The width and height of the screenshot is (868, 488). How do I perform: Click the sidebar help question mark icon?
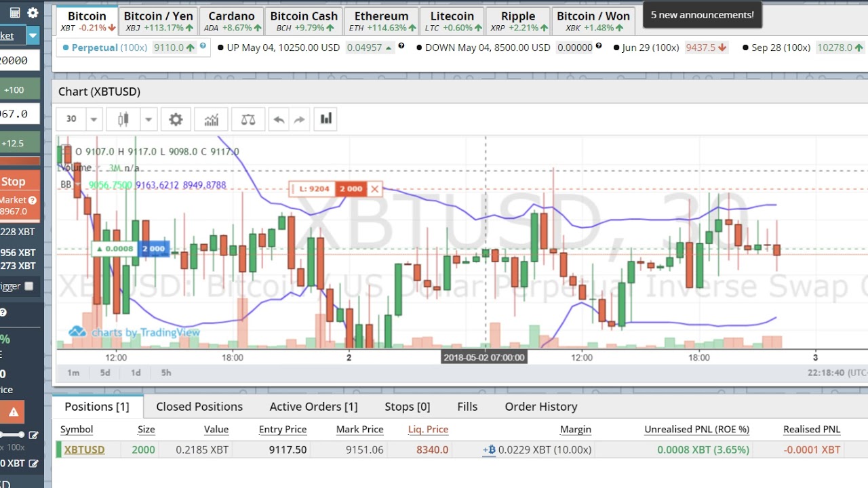tap(3, 312)
